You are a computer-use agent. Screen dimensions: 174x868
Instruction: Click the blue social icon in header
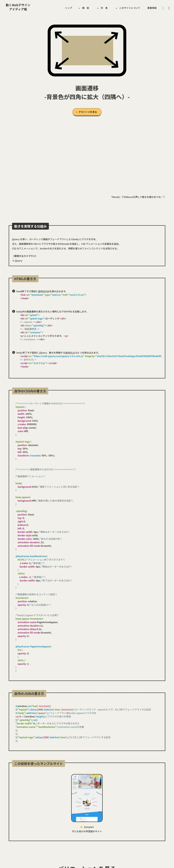(163, 8)
